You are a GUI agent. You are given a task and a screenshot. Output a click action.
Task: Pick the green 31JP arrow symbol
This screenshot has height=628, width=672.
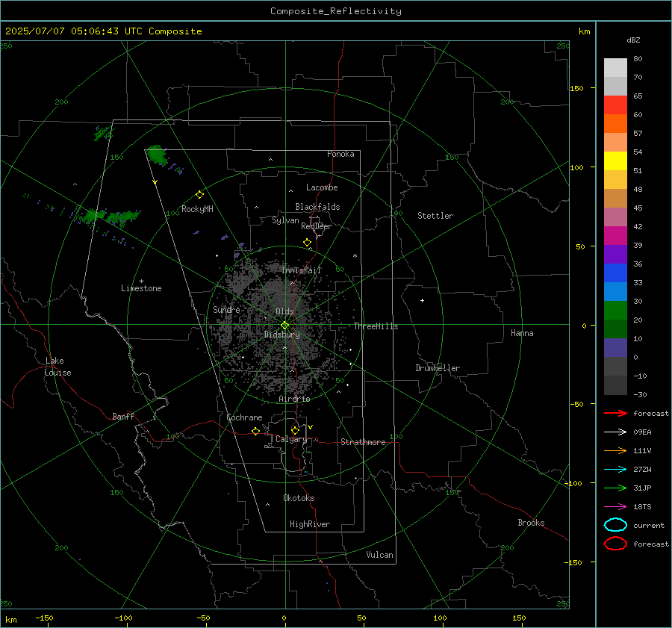tap(615, 488)
